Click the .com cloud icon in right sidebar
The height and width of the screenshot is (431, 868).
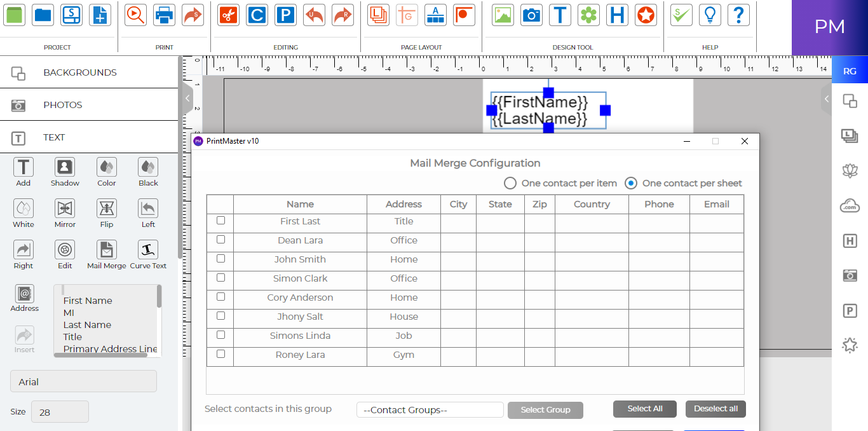[850, 205]
